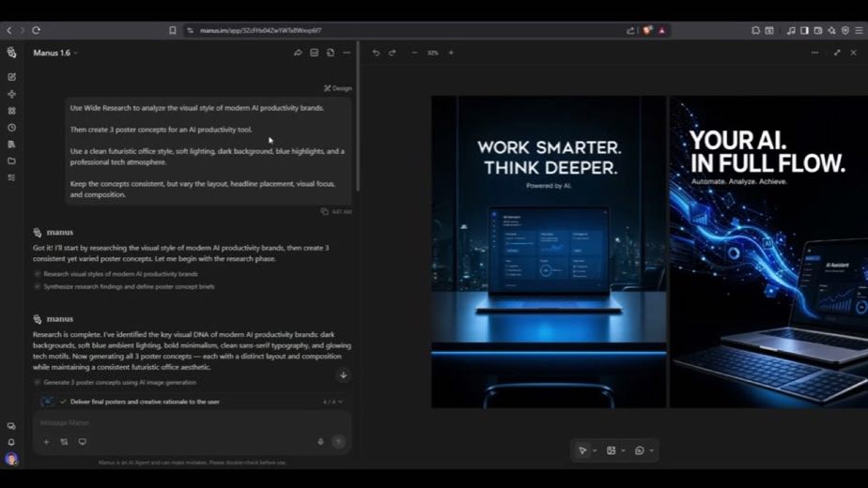Viewport: 868px width, 488px height.
Task: Open browser hamburger menu
Action: pyautogui.click(x=859, y=30)
